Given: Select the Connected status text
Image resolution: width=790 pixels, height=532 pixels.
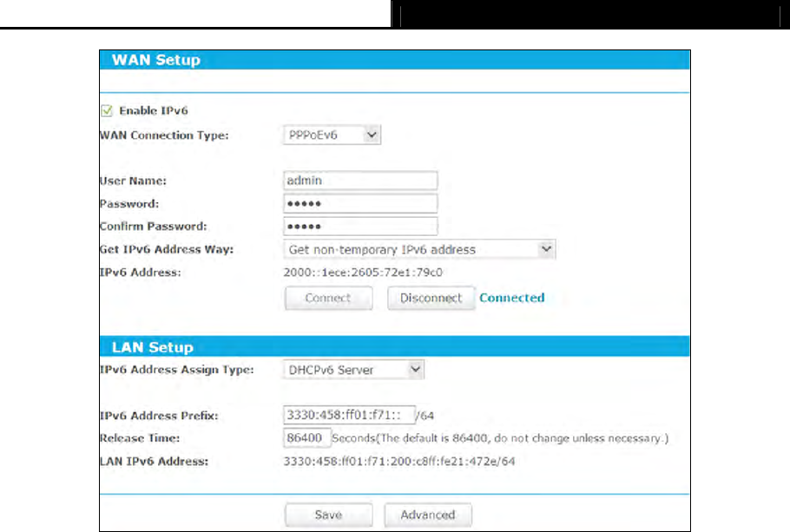Looking at the screenshot, I should click(x=512, y=298).
